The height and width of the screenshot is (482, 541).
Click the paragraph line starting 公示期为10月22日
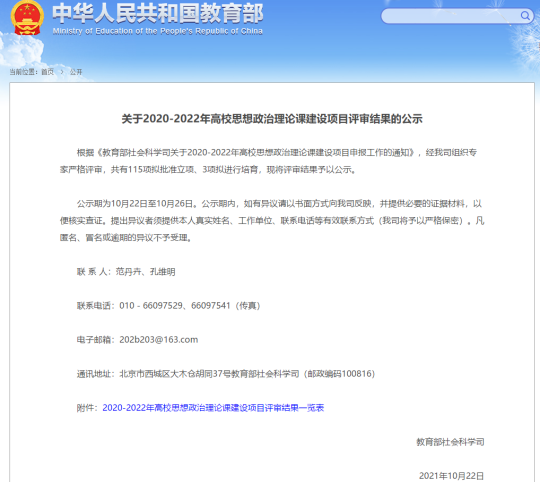(279, 204)
